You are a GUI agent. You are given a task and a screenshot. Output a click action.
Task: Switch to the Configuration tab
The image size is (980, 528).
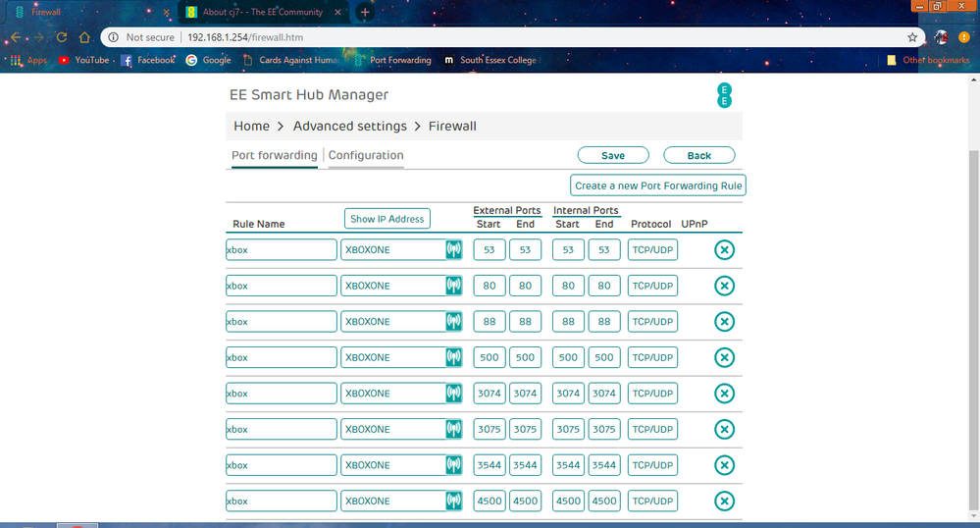[366, 155]
